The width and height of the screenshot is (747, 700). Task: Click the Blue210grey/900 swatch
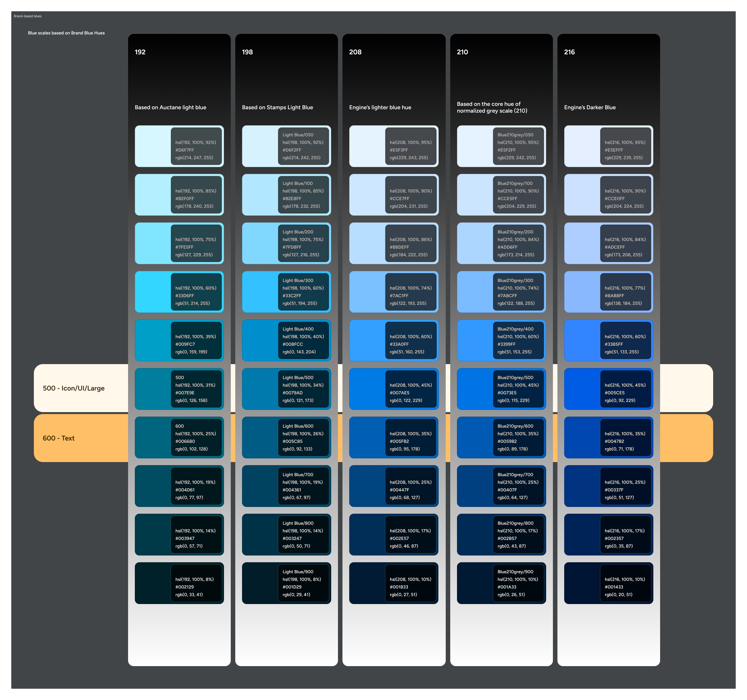(x=501, y=583)
